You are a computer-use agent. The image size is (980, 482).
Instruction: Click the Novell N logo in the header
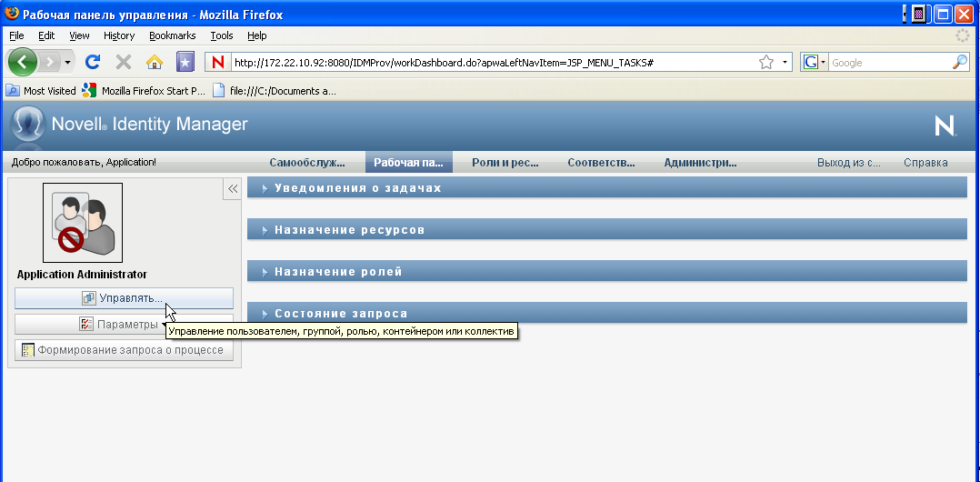945,126
